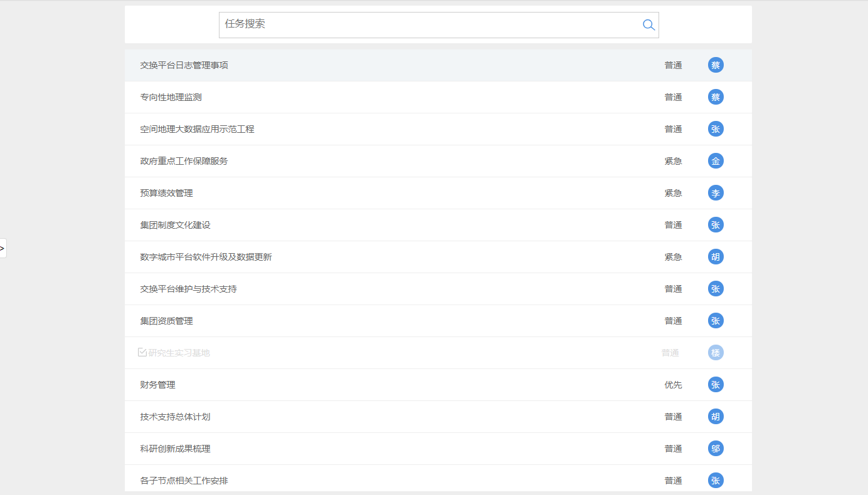Click the 金 avatar on 政府重点工作保障服务 row

coord(716,161)
